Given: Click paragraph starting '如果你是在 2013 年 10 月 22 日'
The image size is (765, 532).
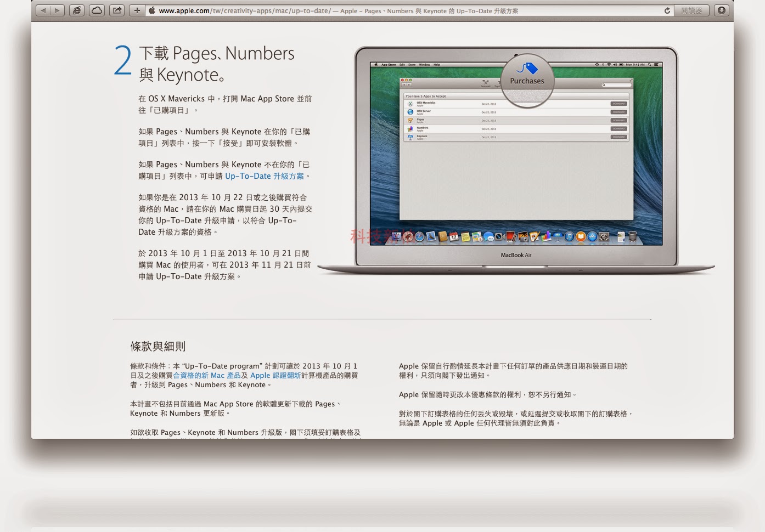Looking at the screenshot, I should (x=226, y=214).
